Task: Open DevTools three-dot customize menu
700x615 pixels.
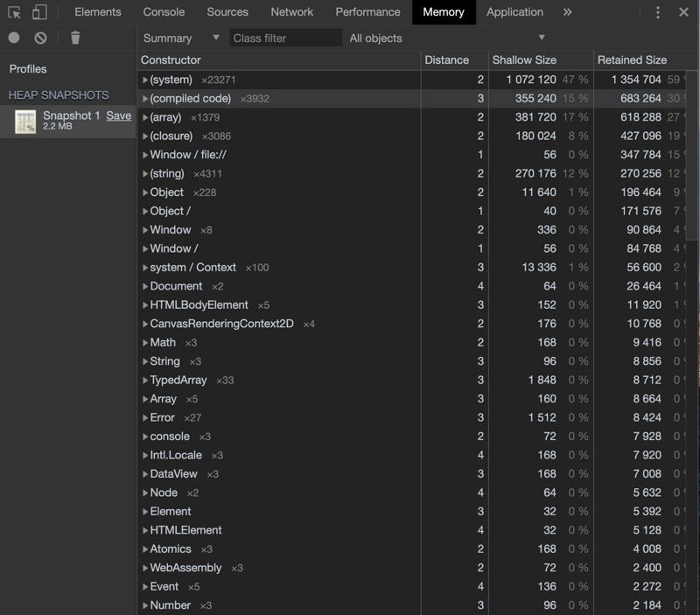Action: 658,12
